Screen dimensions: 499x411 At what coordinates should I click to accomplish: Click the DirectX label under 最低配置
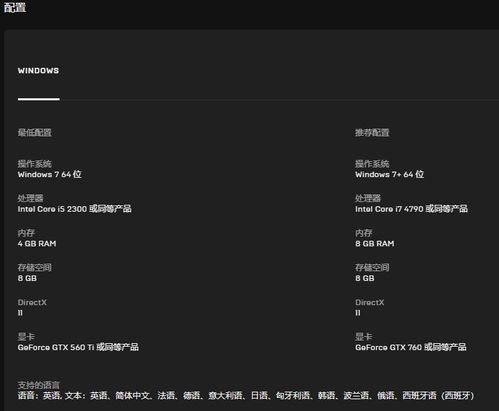pos(32,302)
